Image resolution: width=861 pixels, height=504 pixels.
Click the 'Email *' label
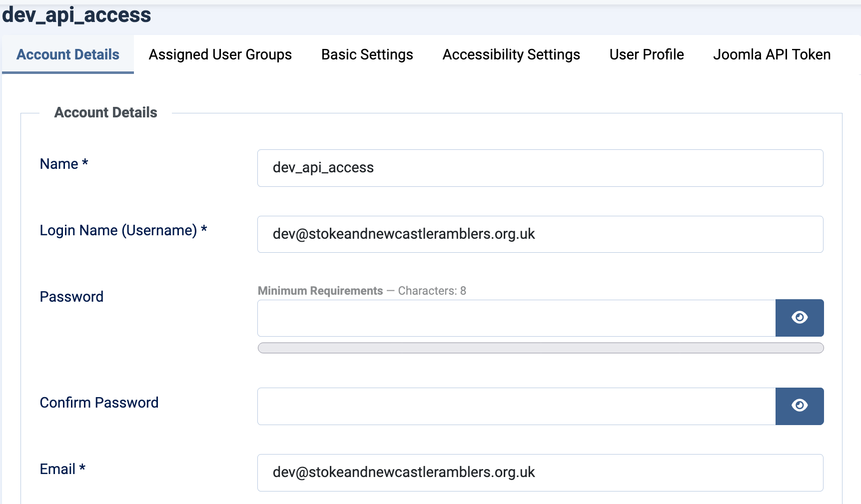tap(62, 469)
